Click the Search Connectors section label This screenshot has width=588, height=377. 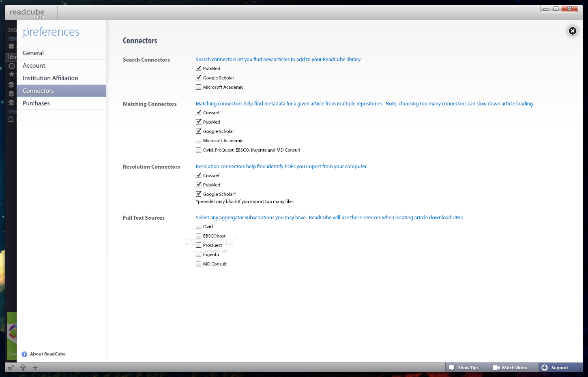(146, 60)
